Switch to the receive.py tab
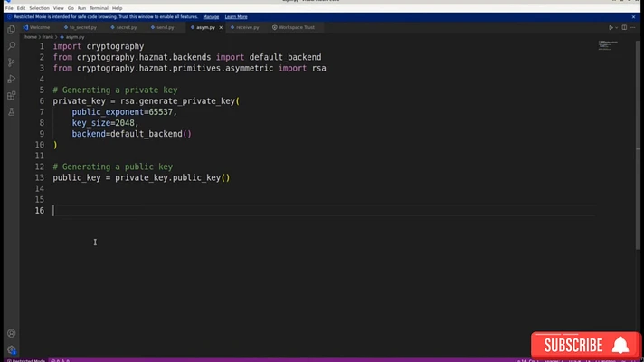The height and width of the screenshot is (362, 644). pyautogui.click(x=245, y=27)
